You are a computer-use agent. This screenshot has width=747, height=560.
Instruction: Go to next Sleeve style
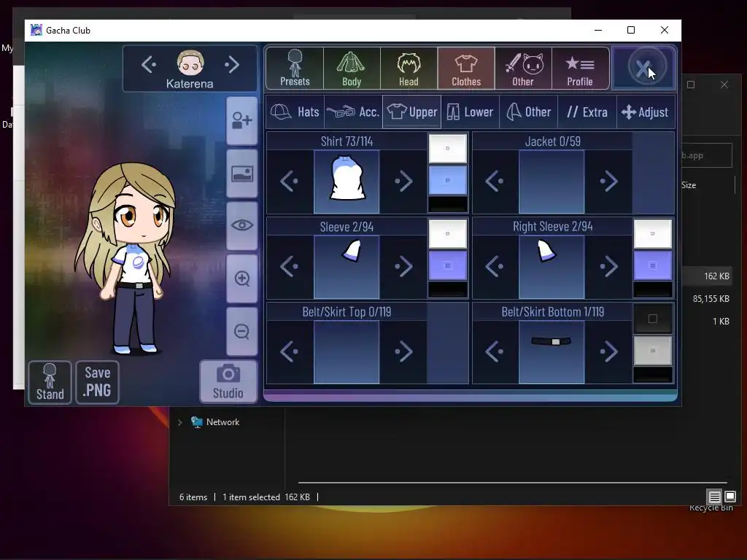click(403, 266)
